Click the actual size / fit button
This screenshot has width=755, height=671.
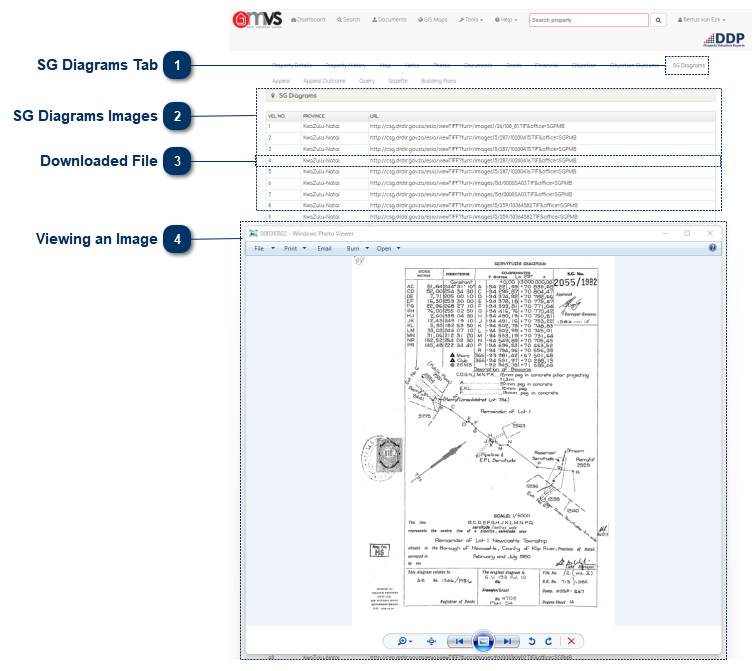[x=431, y=641]
